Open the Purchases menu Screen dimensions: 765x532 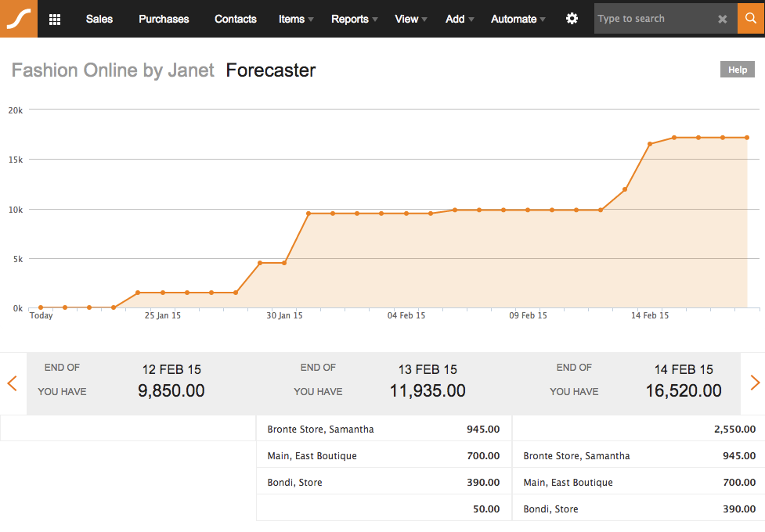tap(164, 19)
